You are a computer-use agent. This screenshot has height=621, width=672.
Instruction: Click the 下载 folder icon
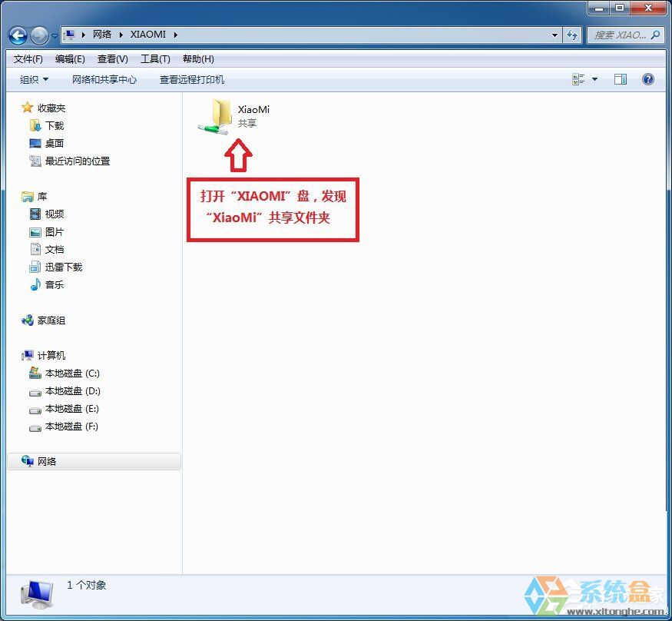tap(35, 125)
